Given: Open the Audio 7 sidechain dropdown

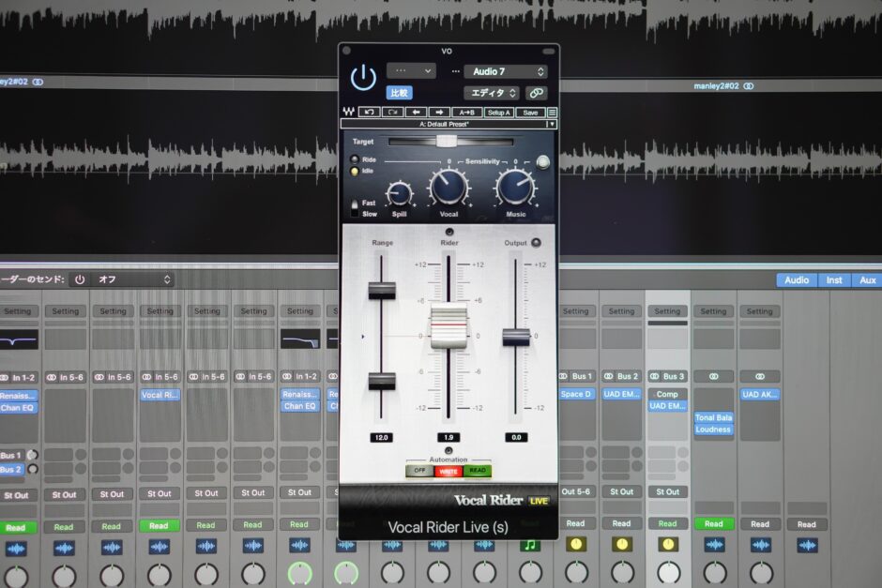Looking at the screenshot, I should click(505, 71).
